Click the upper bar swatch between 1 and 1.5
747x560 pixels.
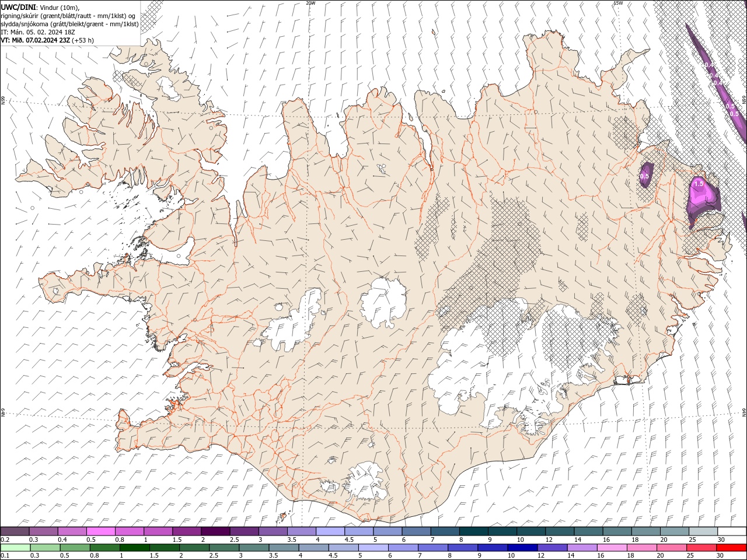pos(158,531)
